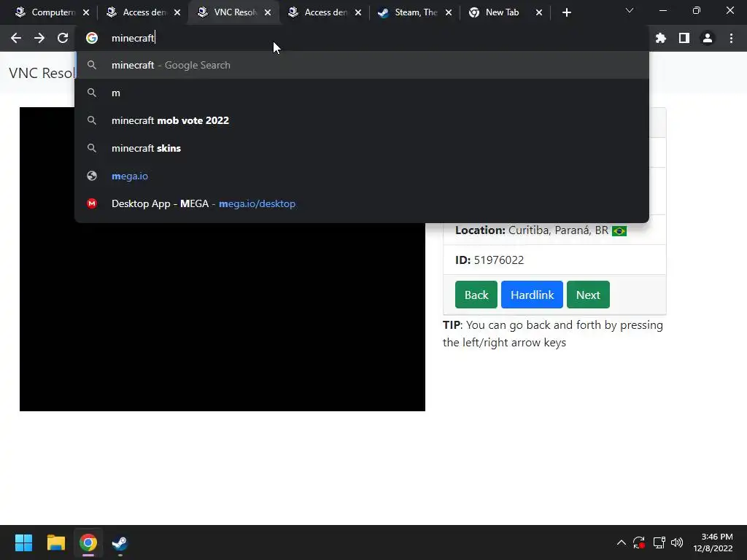Click the Chrome taskbar icon
Screen dimensions: 747x560
click(x=88, y=542)
